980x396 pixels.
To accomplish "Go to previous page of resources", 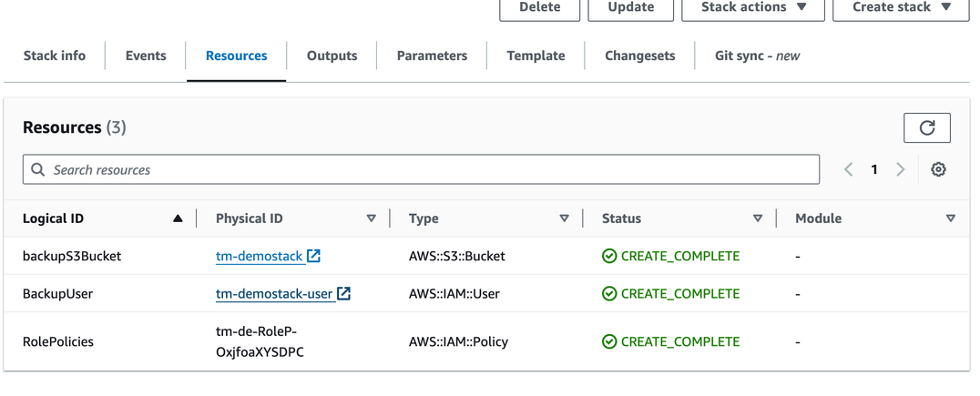I will click(848, 170).
